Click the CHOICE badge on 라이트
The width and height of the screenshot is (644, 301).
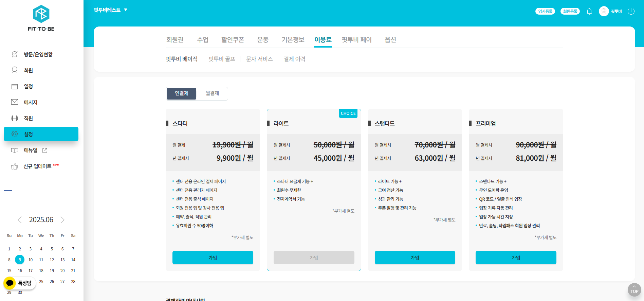point(348,113)
